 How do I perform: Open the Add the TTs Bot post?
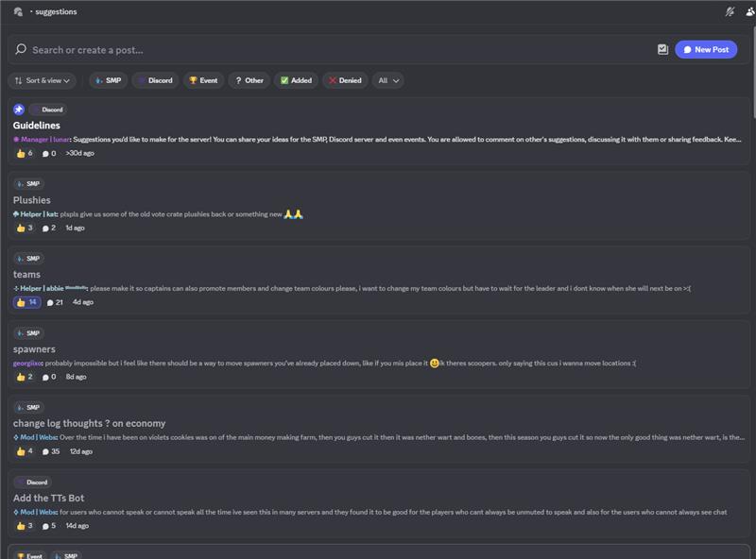click(49, 498)
